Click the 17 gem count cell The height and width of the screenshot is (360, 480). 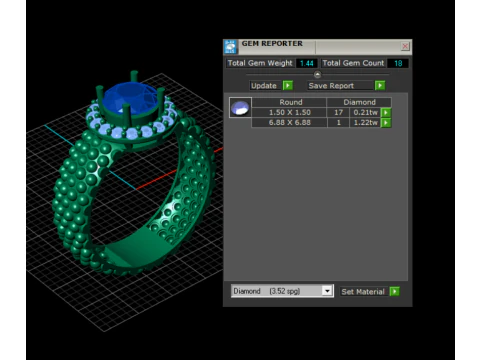pos(338,113)
